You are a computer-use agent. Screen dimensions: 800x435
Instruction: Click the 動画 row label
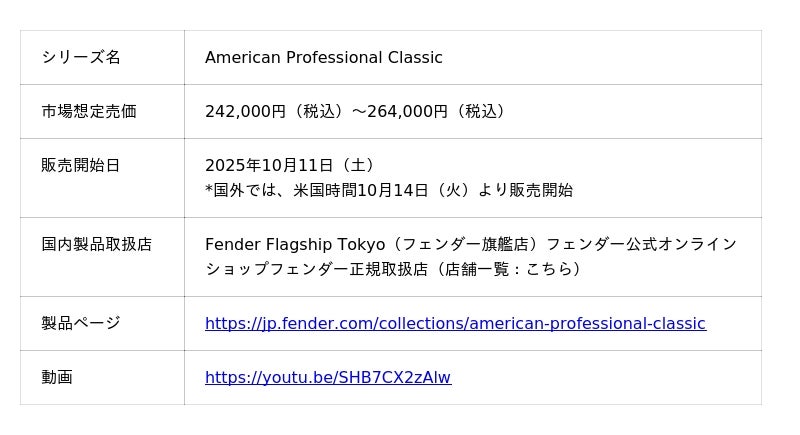pos(57,377)
